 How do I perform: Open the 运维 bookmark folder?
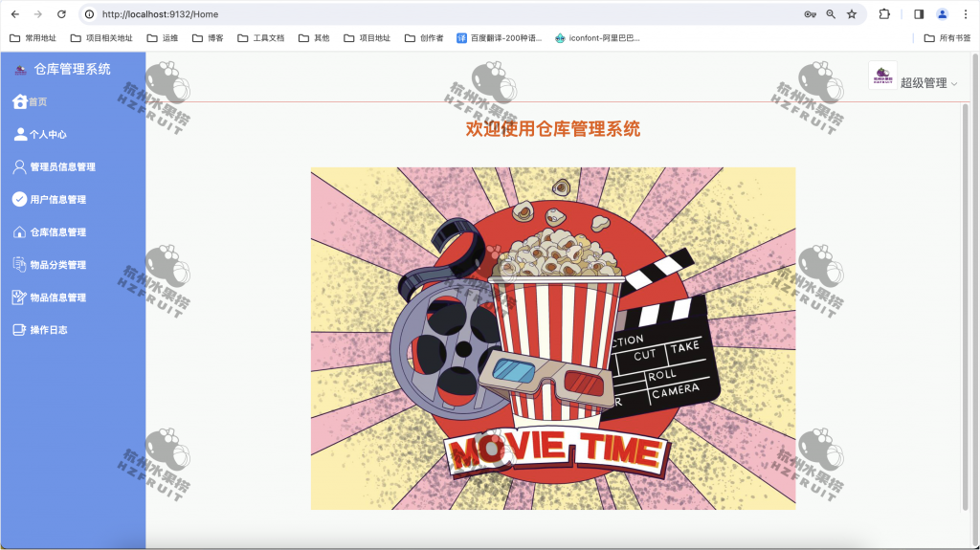(163, 38)
